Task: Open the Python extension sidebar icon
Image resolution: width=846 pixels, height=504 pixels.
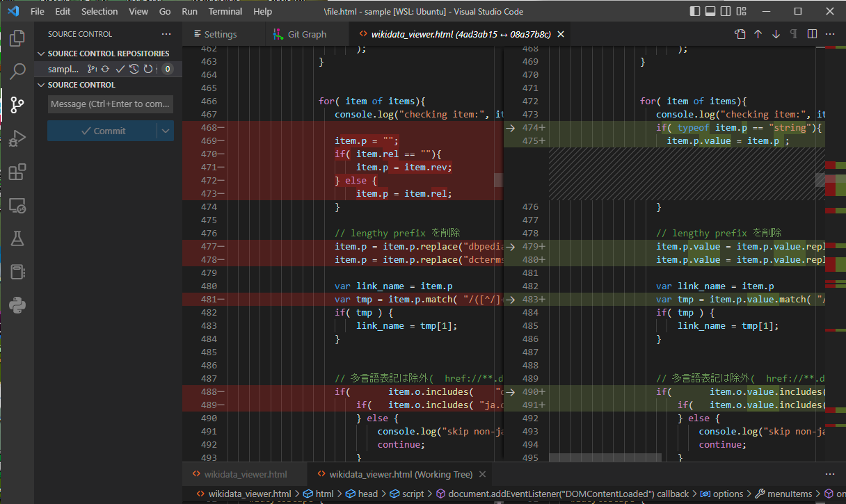Action: pyautogui.click(x=17, y=304)
